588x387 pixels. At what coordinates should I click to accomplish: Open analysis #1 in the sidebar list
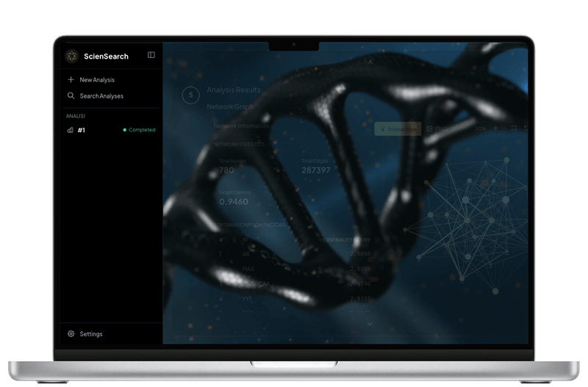[111, 130]
